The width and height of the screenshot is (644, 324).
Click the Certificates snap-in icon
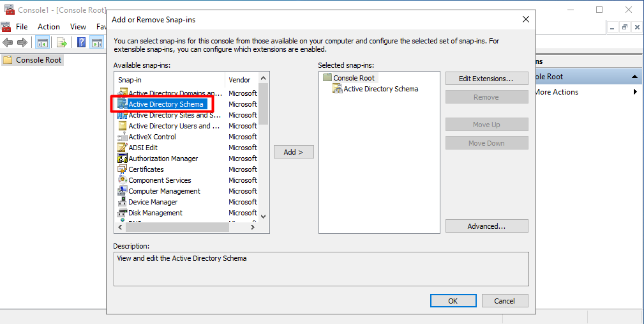tap(123, 169)
